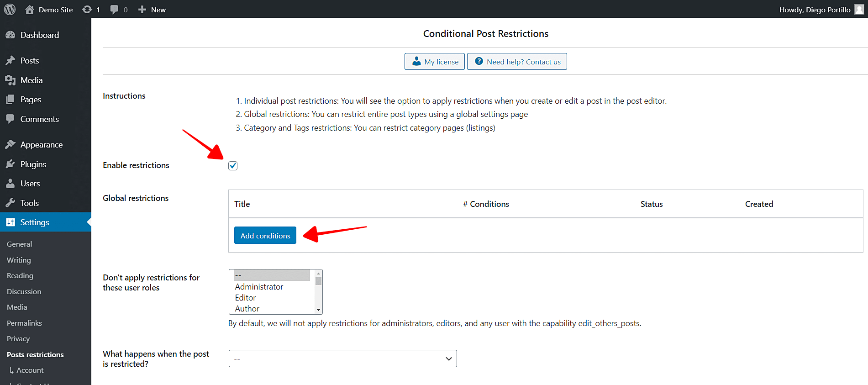Click the Plugins plug icon
This screenshot has height=385, width=868.
(10, 164)
